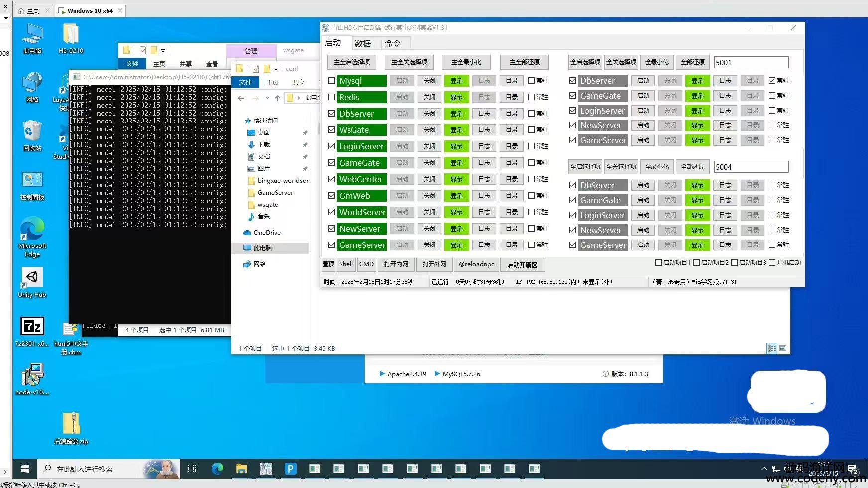Click 目录 for the NewServer row
The image size is (868, 488).
512,229
